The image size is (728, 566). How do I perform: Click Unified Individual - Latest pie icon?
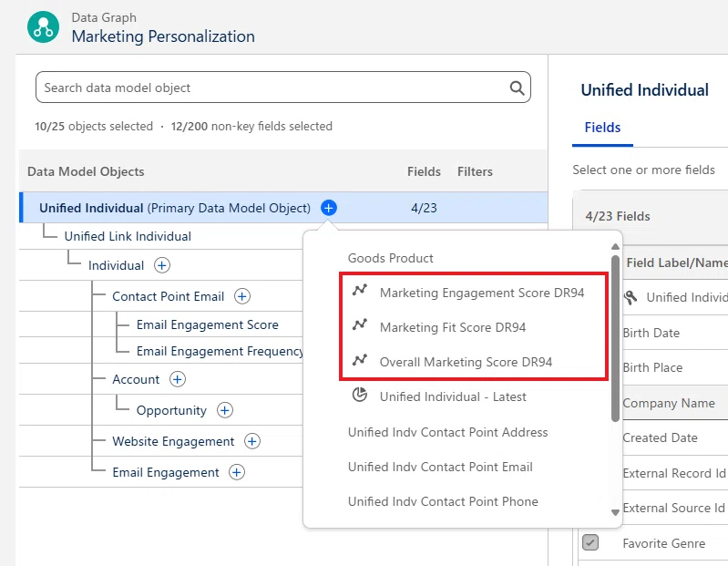coord(360,395)
